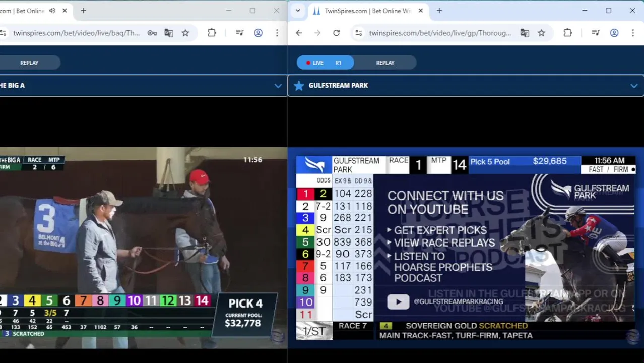Click the mute audio icon on left browser tab
Viewport: 644px width, 363px height.
52,11
